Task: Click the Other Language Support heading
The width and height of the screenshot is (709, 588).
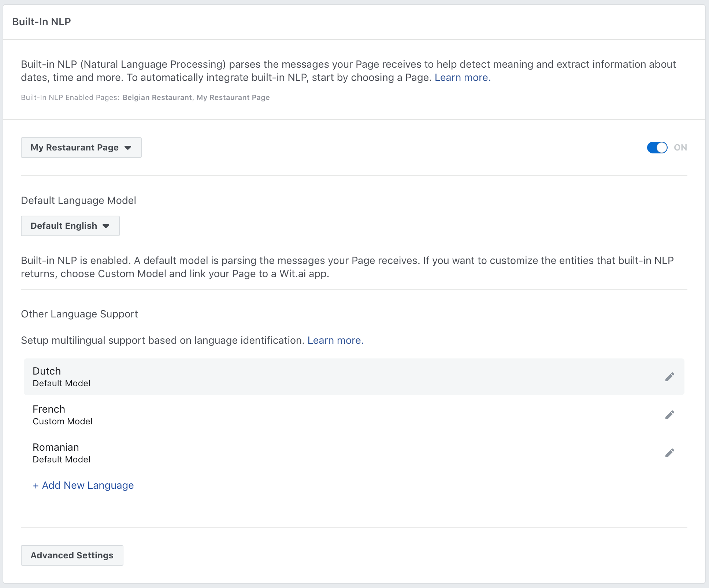Action: [79, 314]
